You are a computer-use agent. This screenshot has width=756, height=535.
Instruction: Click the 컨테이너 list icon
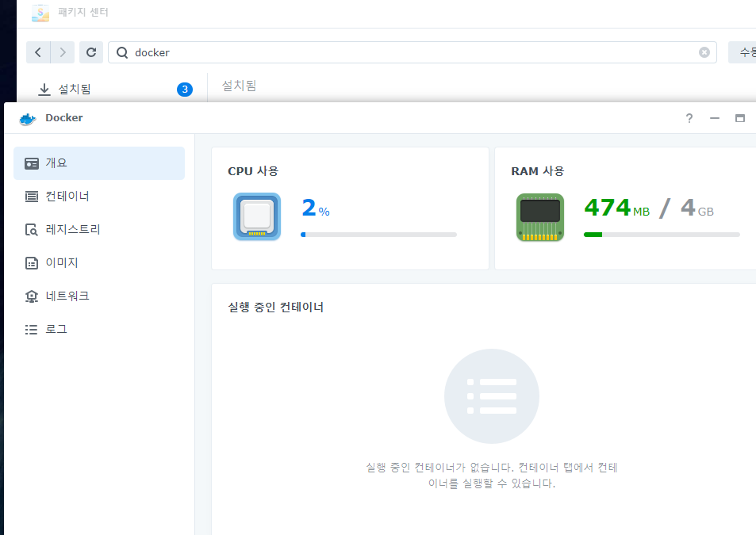pyautogui.click(x=32, y=197)
